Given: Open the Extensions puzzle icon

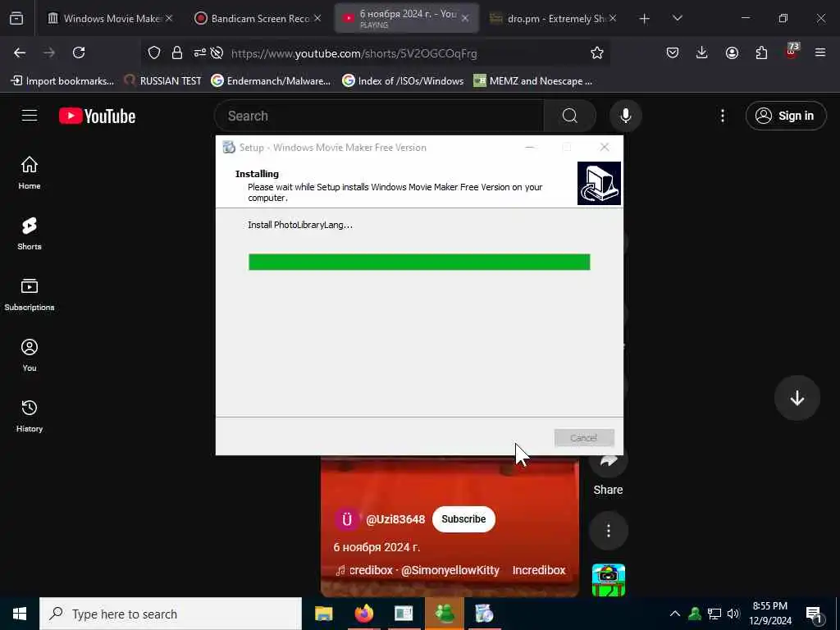Looking at the screenshot, I should click(761, 52).
